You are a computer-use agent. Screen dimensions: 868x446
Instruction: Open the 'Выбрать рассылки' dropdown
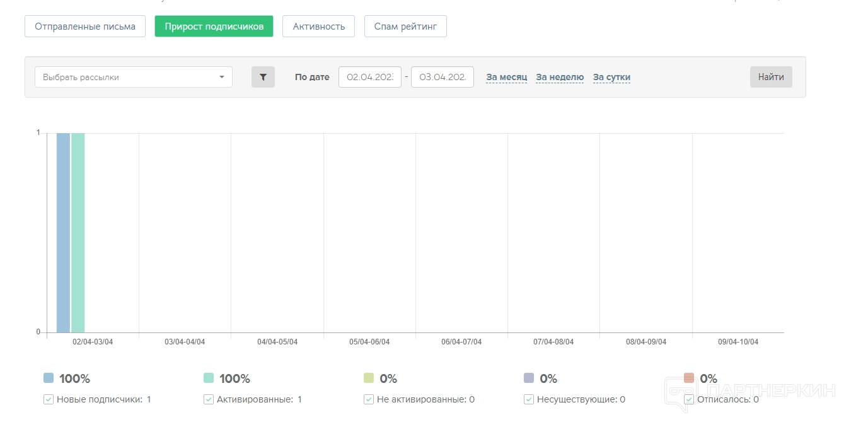(x=133, y=77)
